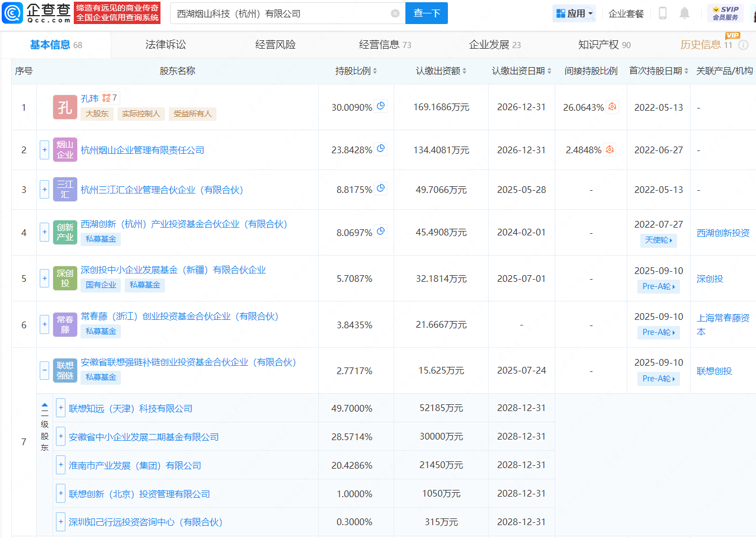Screen dimensions: 756x538
Task: Clear the search box with the X icon
Action: click(x=395, y=13)
